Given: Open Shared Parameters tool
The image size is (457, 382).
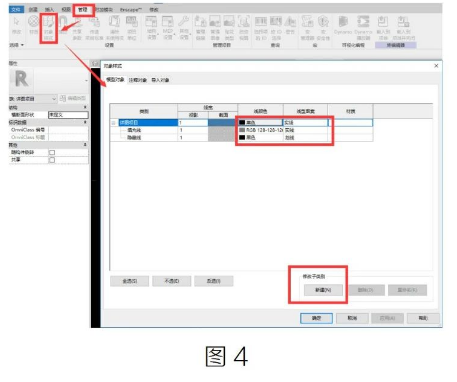Looking at the screenshot, I should [x=77, y=28].
